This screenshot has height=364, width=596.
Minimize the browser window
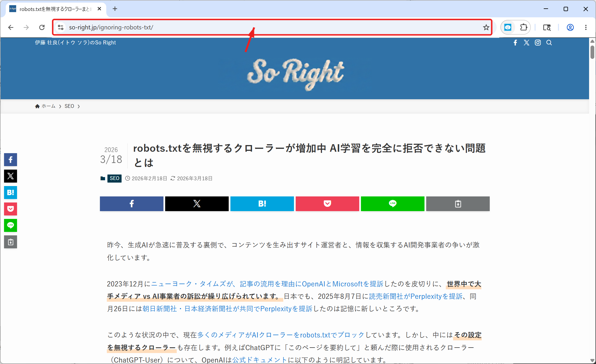tap(546, 9)
